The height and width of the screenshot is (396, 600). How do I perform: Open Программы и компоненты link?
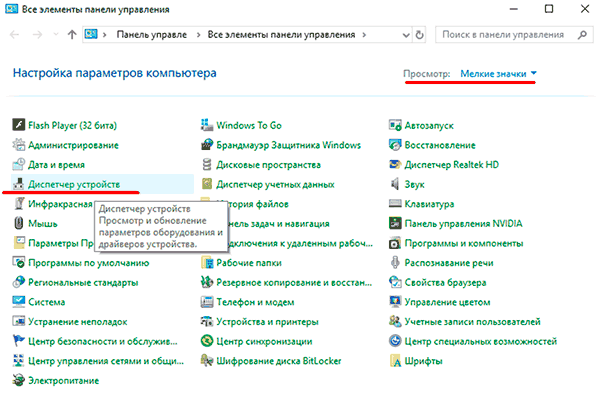tap(464, 243)
